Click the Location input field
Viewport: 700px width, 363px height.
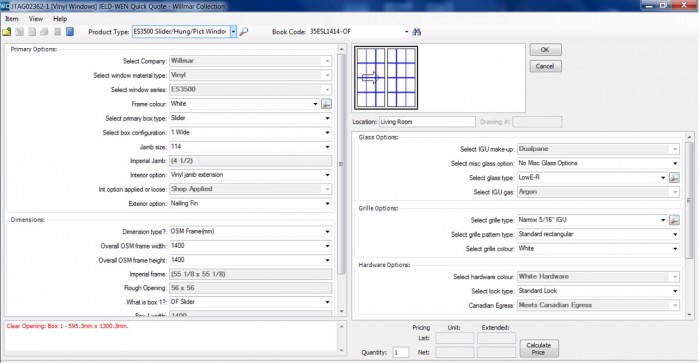427,122
